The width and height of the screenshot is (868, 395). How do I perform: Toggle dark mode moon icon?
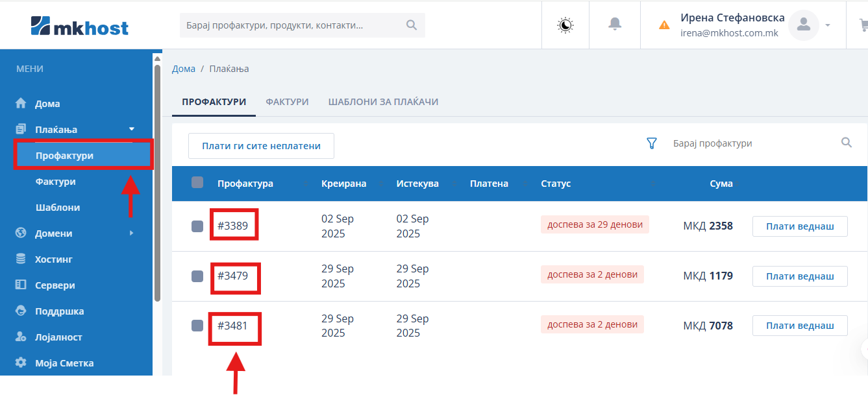[x=565, y=25]
